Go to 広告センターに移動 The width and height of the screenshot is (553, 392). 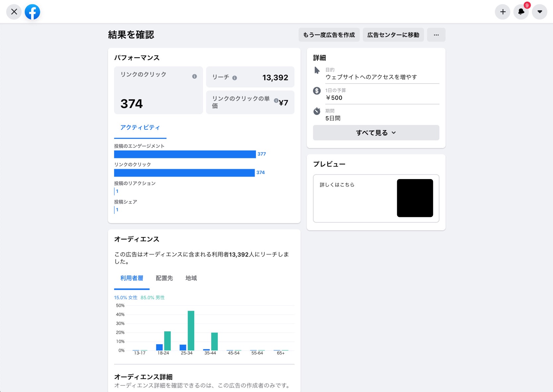pyautogui.click(x=393, y=35)
